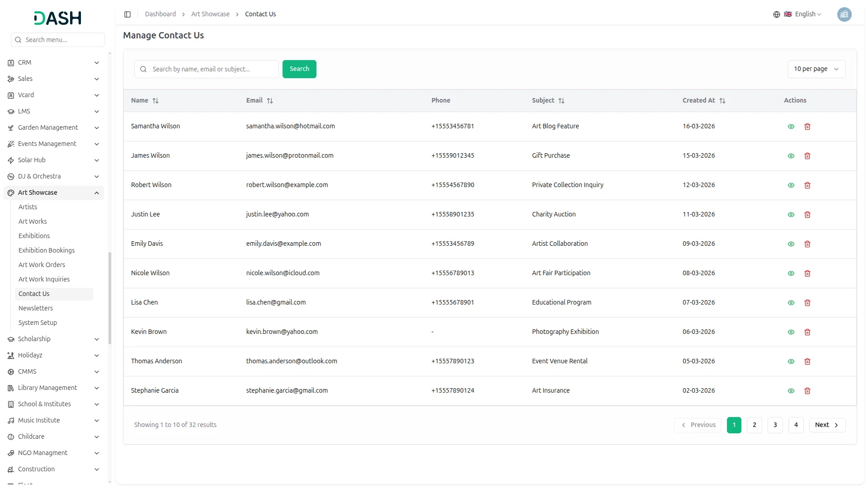Image resolution: width=868 pixels, height=488 pixels.
Task: Expand the Events Management section
Action: [x=97, y=144]
